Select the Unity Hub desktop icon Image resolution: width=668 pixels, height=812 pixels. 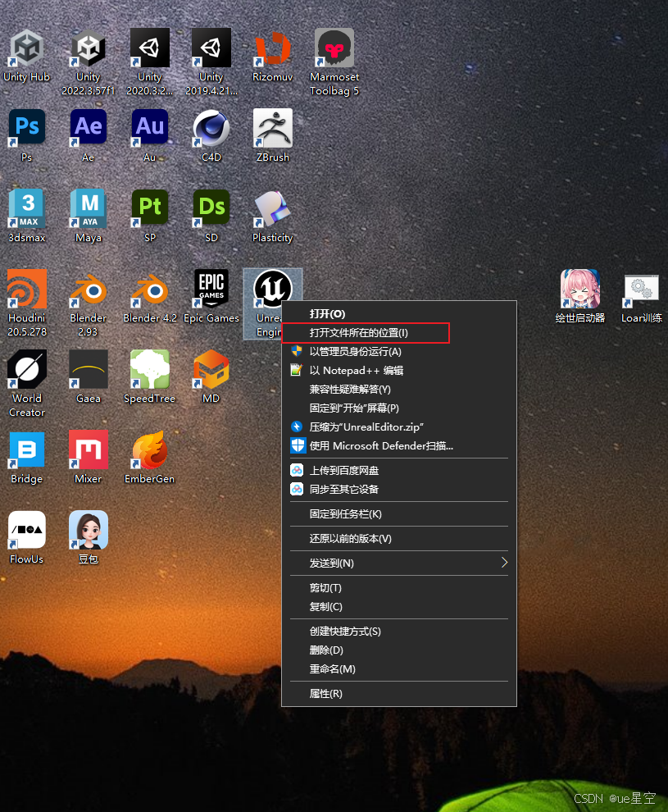pyautogui.click(x=27, y=56)
